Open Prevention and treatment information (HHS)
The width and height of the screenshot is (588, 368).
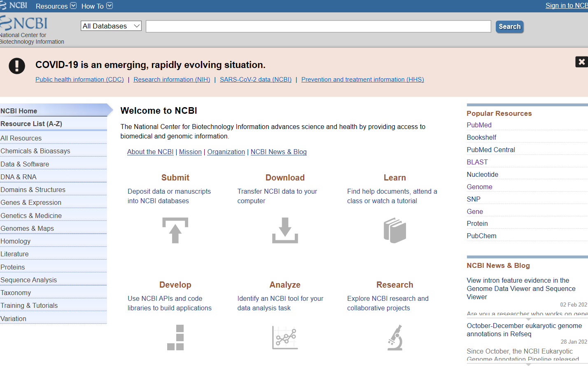pos(363,80)
